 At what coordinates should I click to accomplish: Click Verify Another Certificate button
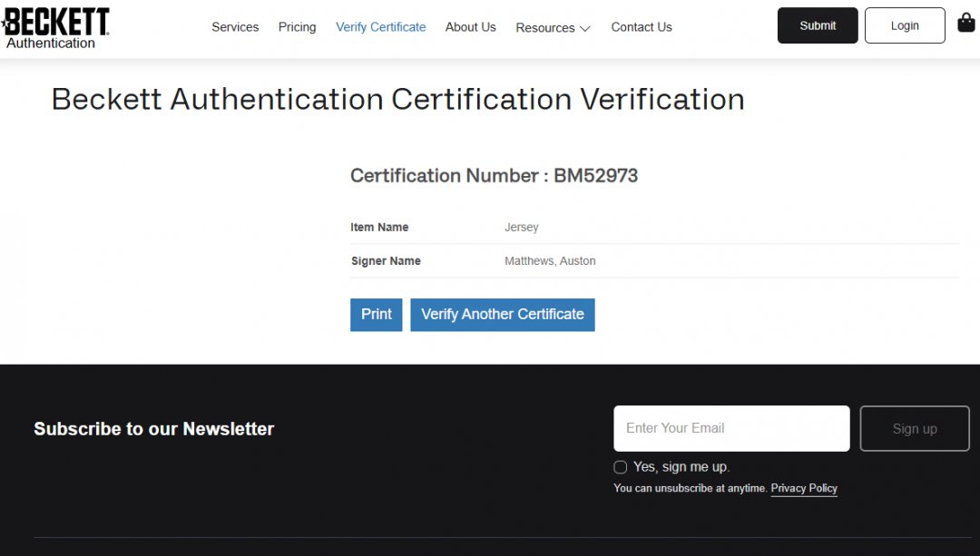[502, 315]
